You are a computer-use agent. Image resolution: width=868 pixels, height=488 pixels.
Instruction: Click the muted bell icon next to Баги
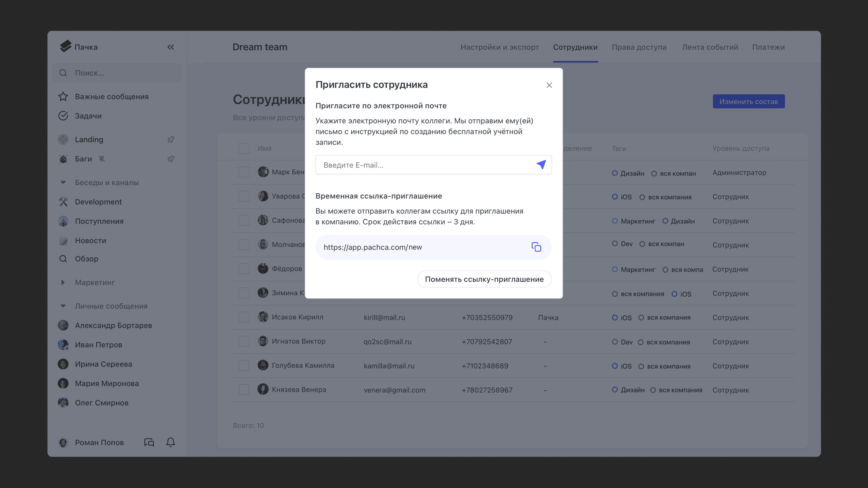click(x=102, y=159)
